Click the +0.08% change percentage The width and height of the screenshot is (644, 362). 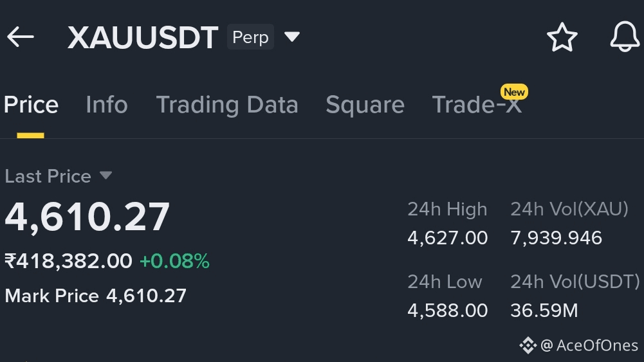coord(174,261)
